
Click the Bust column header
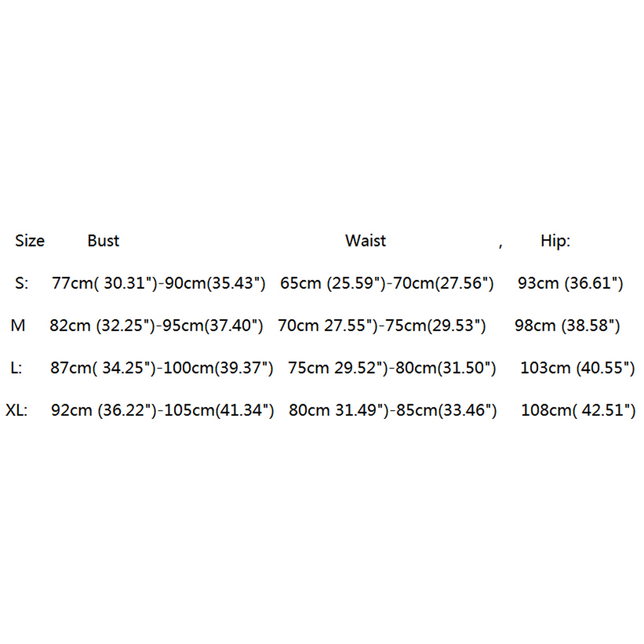pyautogui.click(x=103, y=241)
